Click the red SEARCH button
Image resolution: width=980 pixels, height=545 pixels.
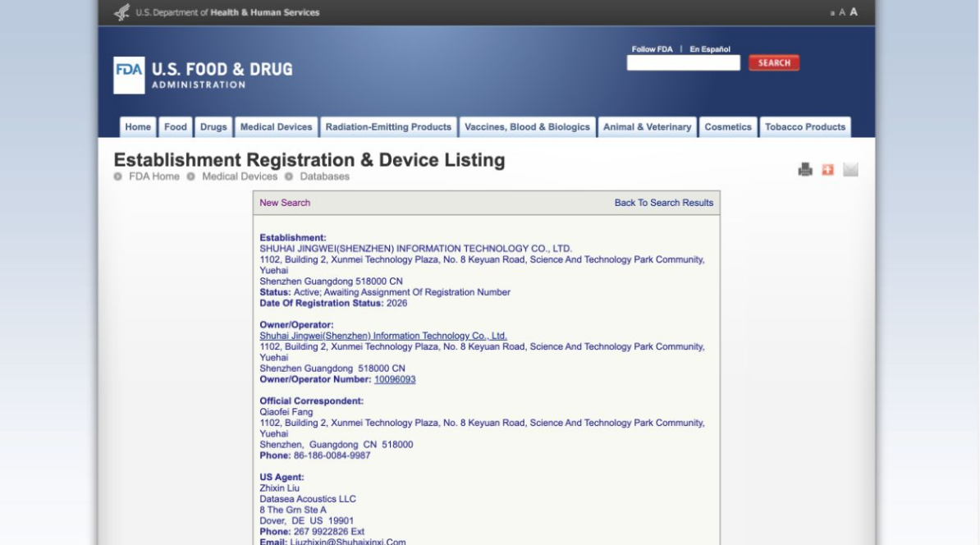(774, 62)
